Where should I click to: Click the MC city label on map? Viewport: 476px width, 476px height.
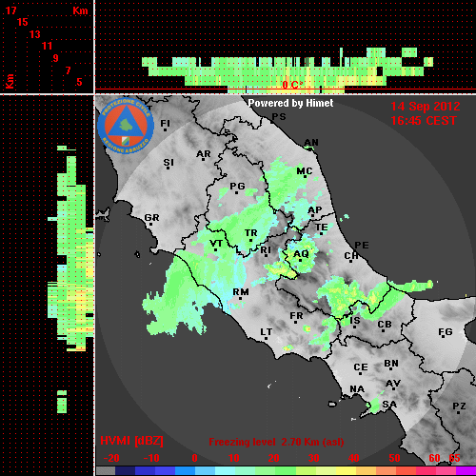pyautogui.click(x=305, y=171)
